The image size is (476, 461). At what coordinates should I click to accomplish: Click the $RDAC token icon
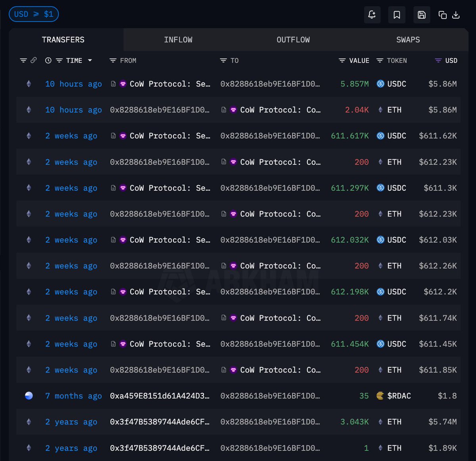coord(380,396)
